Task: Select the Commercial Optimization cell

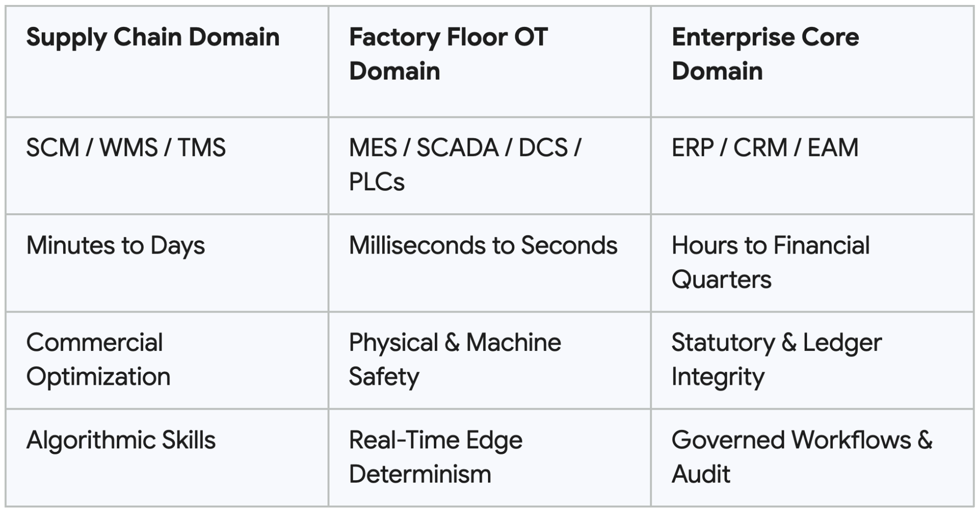Action: click(x=167, y=360)
